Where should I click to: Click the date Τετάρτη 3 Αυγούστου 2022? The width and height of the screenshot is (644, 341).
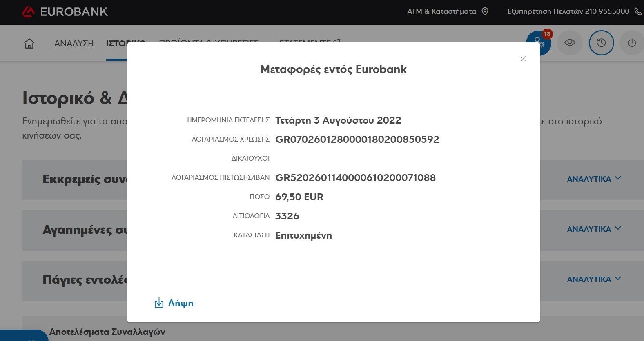tap(338, 120)
